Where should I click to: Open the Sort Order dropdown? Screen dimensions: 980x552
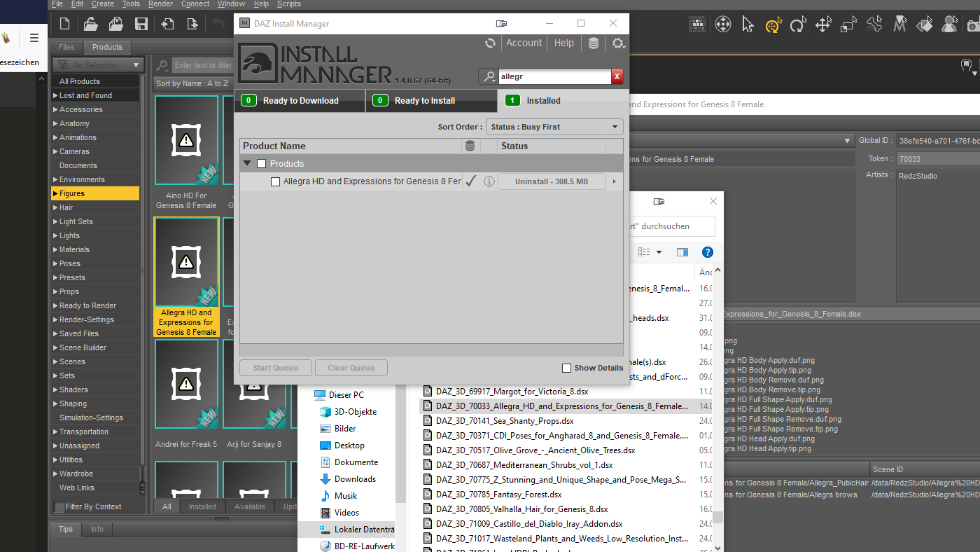click(x=554, y=127)
